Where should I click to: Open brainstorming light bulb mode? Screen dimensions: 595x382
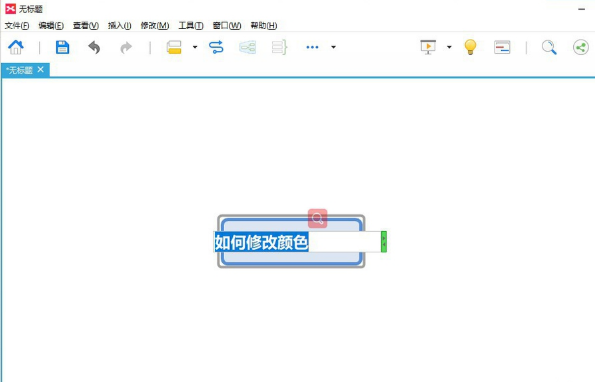(470, 47)
